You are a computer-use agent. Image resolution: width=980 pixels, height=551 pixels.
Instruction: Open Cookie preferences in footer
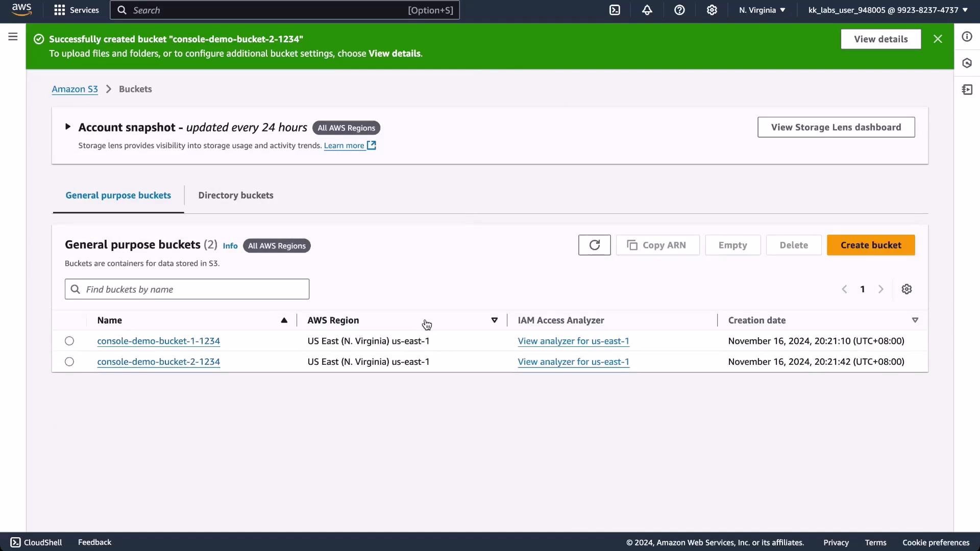(x=936, y=543)
